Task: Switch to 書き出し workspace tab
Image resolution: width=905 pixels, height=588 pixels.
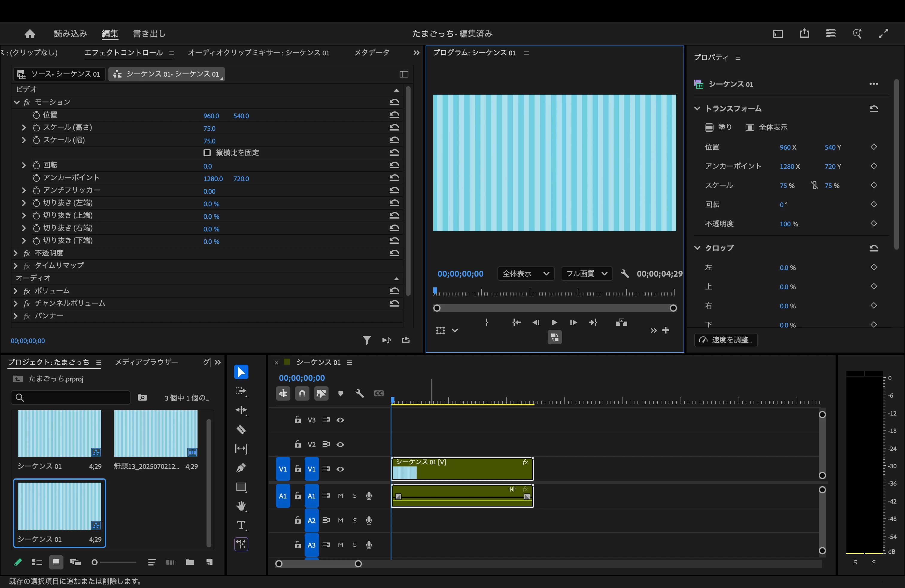Action: click(149, 34)
